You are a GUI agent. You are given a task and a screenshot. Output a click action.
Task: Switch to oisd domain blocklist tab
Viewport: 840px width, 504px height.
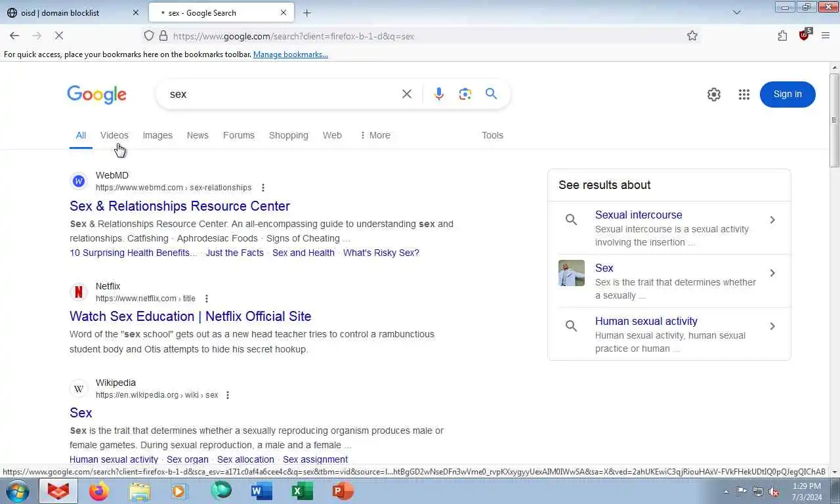(x=72, y=12)
